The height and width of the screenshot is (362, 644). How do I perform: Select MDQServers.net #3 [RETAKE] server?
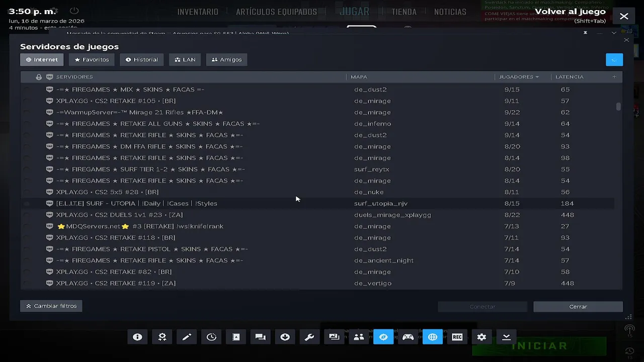pos(317,226)
